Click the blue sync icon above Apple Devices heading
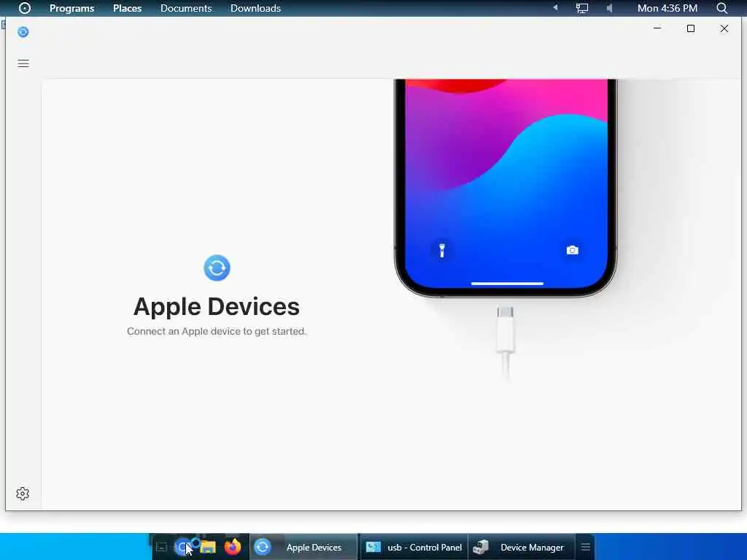Screen dimensions: 747x560 pos(217,268)
